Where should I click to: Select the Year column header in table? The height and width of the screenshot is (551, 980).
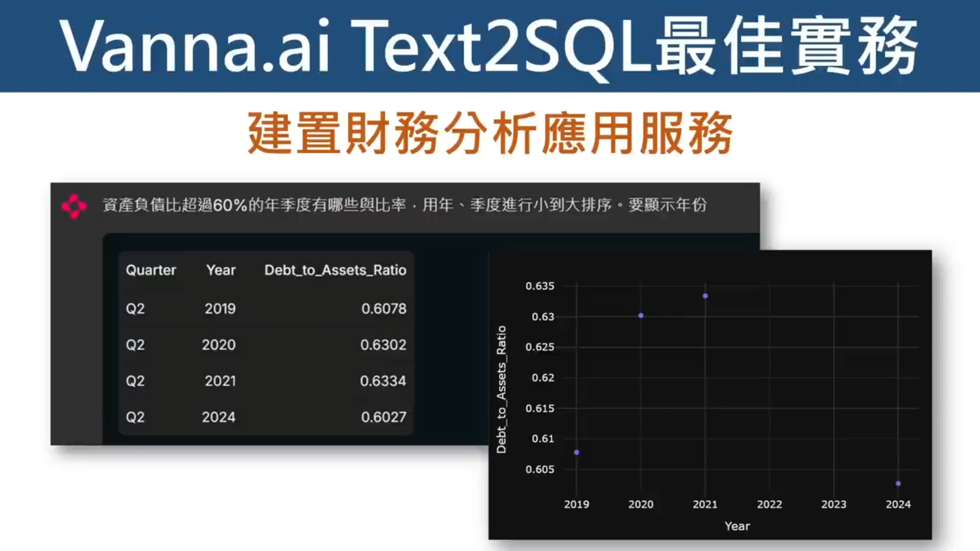[221, 270]
